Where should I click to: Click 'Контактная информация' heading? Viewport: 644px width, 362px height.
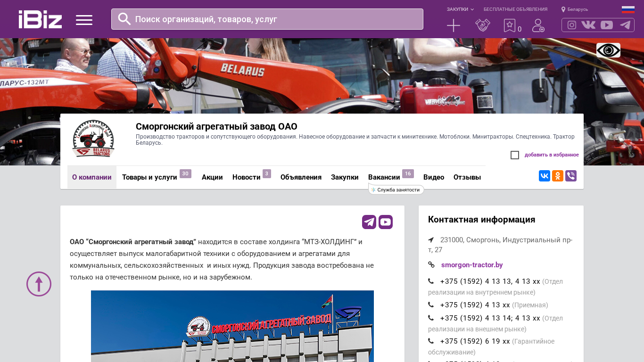click(x=482, y=220)
